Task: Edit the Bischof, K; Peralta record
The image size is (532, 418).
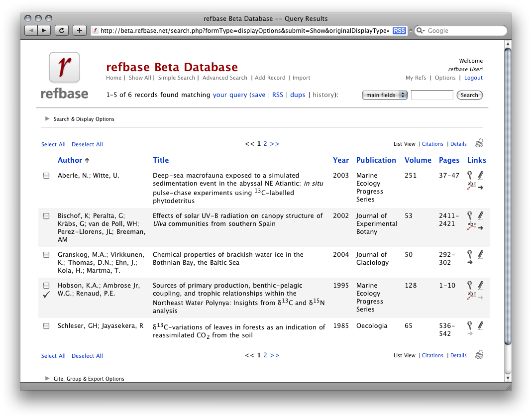Action: coord(480,215)
